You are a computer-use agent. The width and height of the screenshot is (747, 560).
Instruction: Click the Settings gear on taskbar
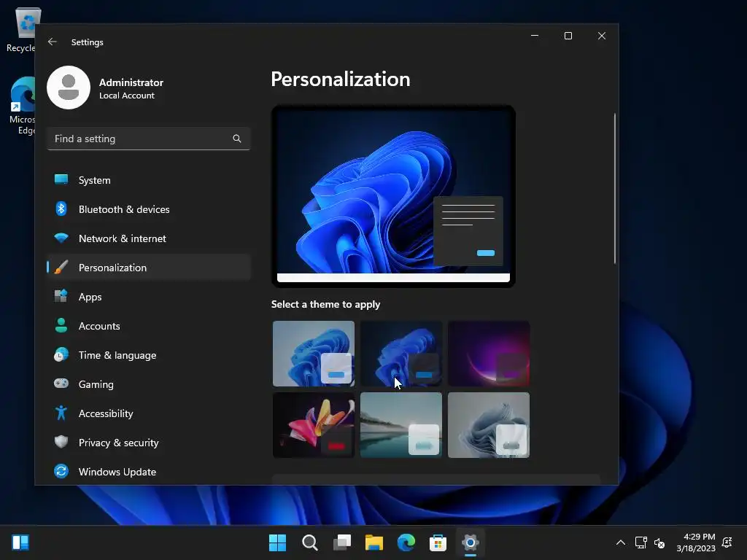coord(471,542)
